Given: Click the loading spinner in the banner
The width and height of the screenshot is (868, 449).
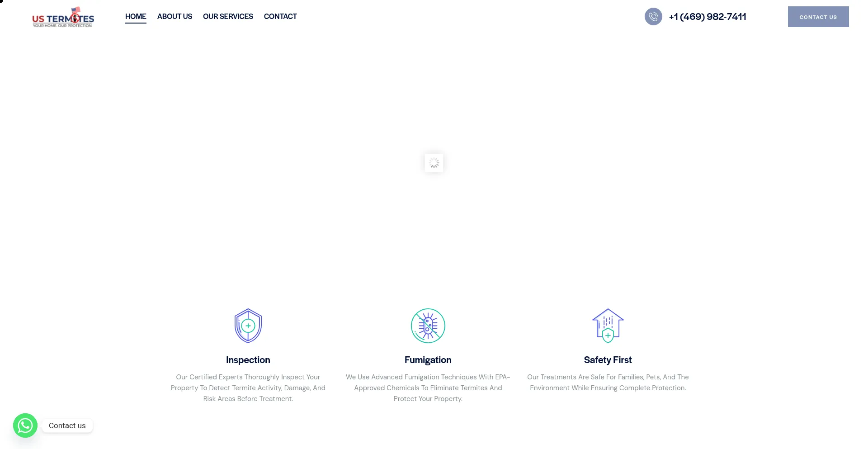Looking at the screenshot, I should coord(434,163).
